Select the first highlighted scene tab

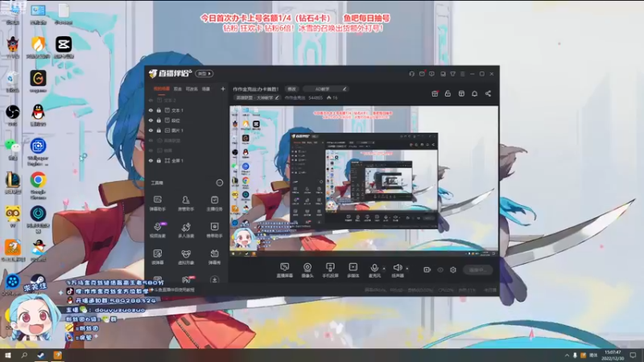click(x=162, y=88)
